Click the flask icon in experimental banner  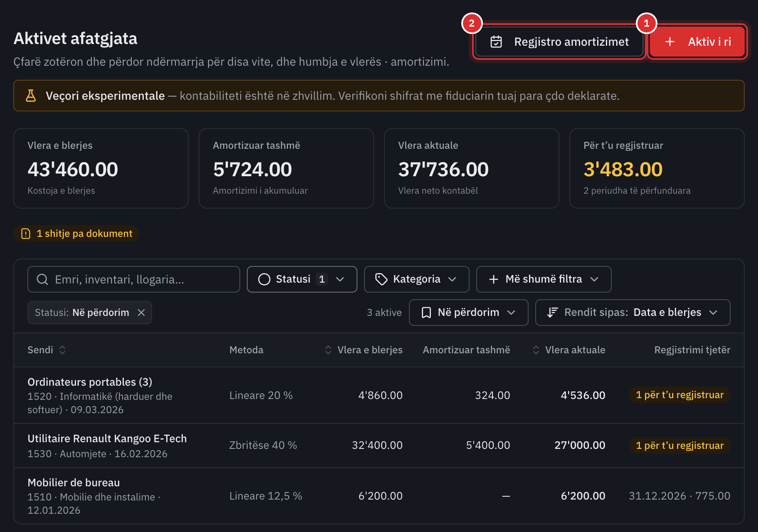pos(31,96)
